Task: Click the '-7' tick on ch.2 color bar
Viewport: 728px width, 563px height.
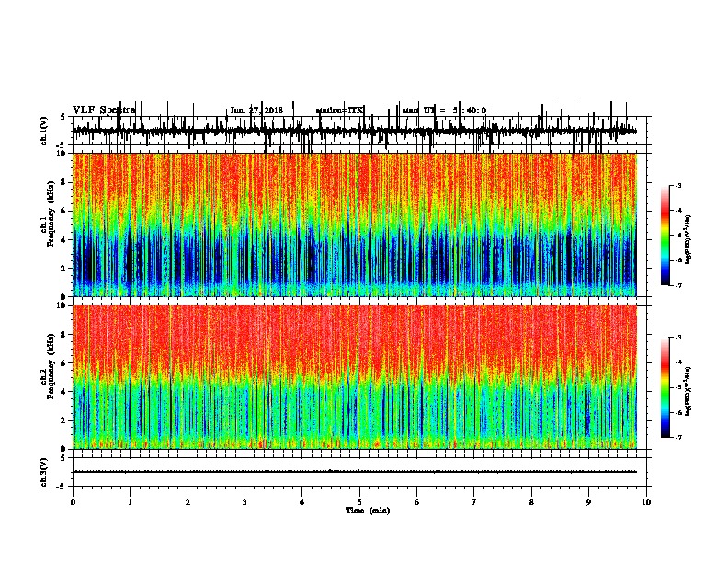Action: point(678,437)
